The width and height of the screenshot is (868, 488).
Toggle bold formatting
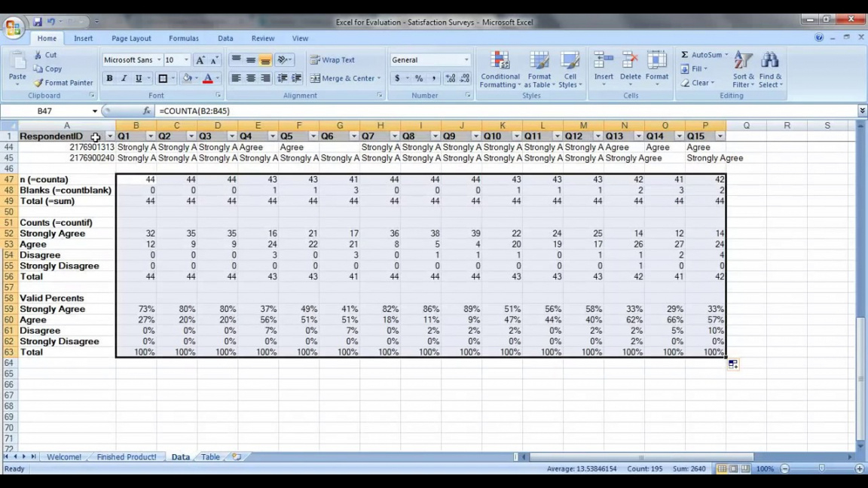109,78
